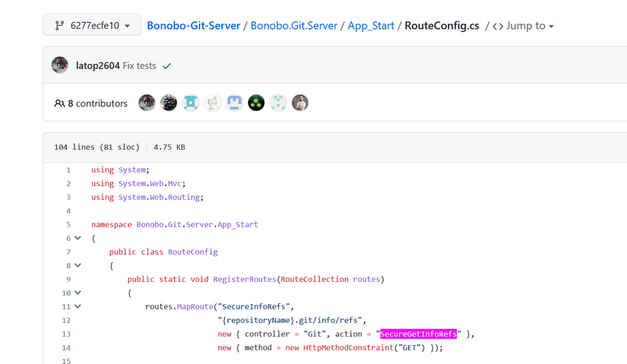Click the sixth contributor avatar
The width and height of the screenshot is (627, 364).
pyautogui.click(x=257, y=103)
